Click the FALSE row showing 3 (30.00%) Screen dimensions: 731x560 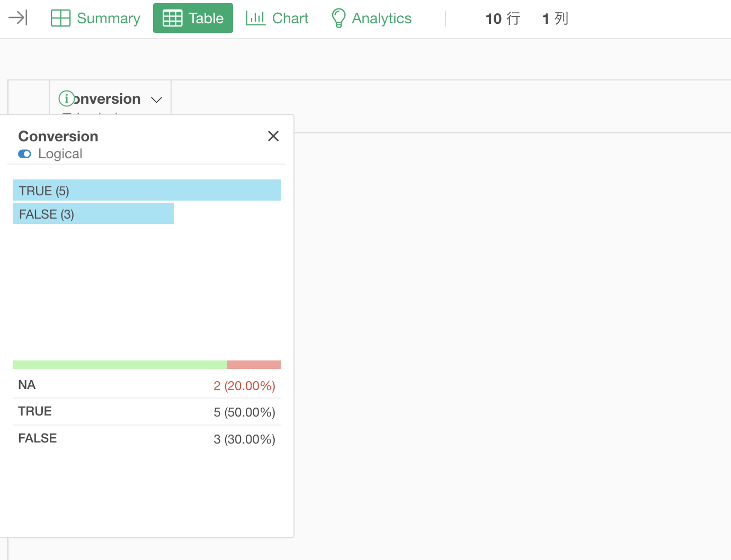(146, 439)
